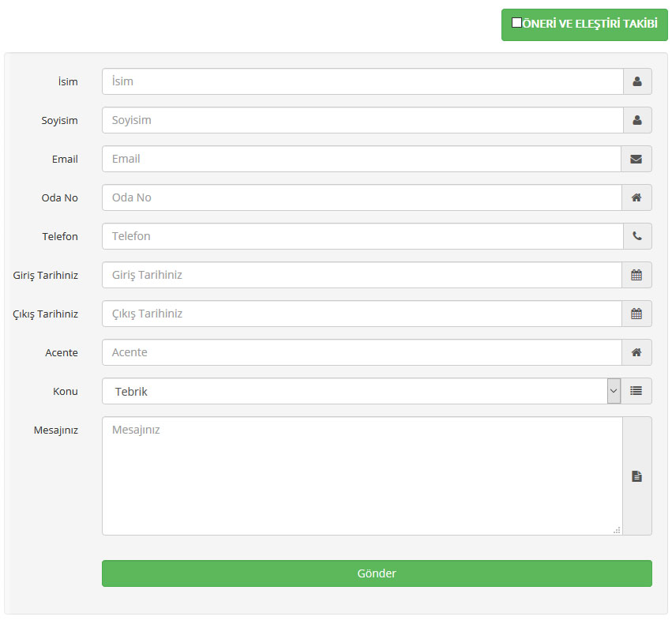This screenshot has height=624, width=672.
Task: Open Öneri ve Eleştiri Takibi button
Action: [x=584, y=24]
